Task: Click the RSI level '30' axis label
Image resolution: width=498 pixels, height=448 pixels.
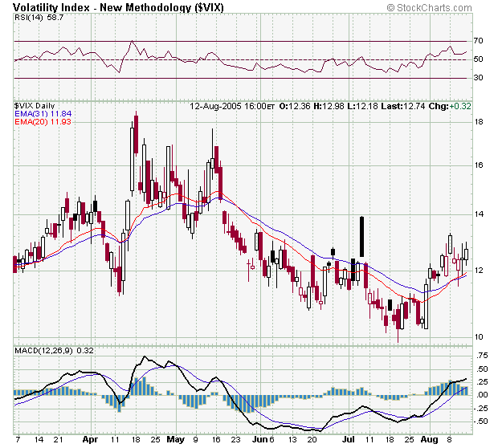Action: pyautogui.click(x=478, y=77)
